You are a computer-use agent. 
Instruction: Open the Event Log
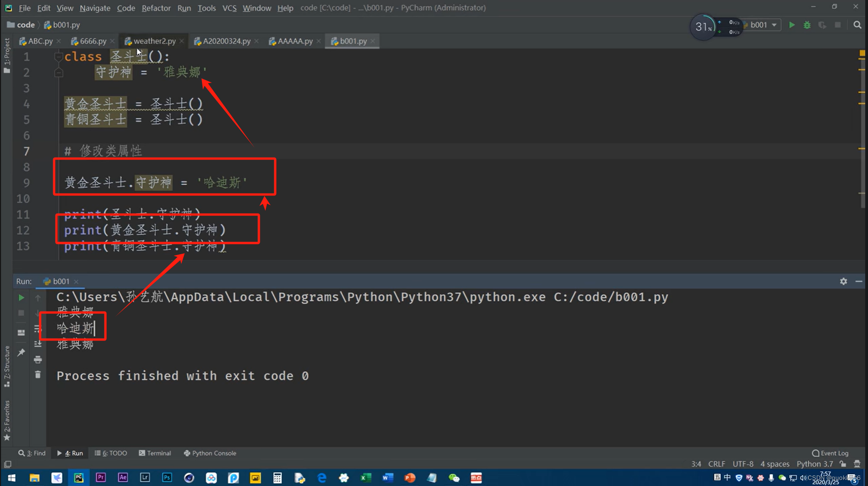[830, 453]
